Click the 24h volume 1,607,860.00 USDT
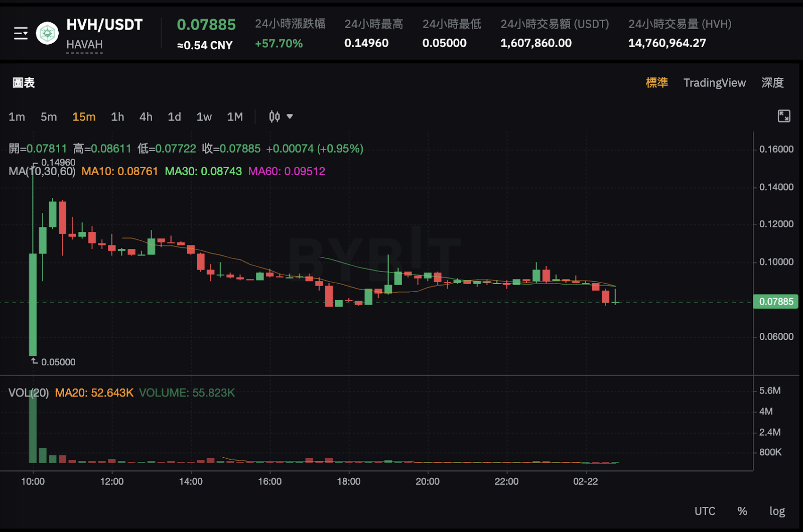 point(536,43)
